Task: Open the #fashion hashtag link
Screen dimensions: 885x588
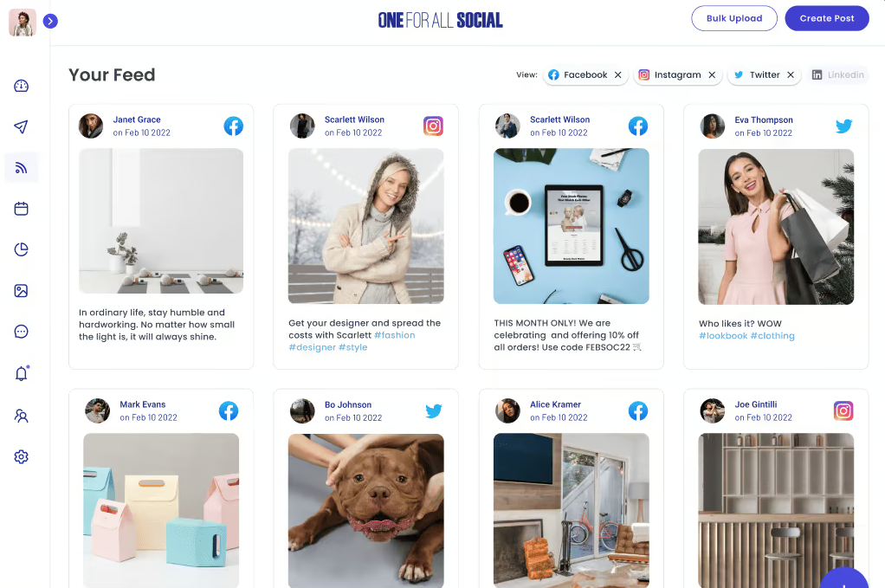Action: (395, 335)
